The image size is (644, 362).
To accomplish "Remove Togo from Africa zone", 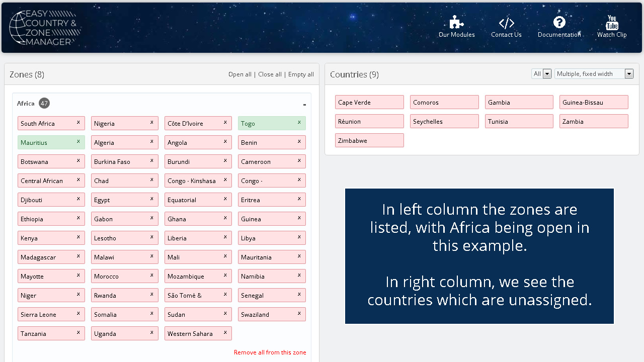I will coord(299,122).
